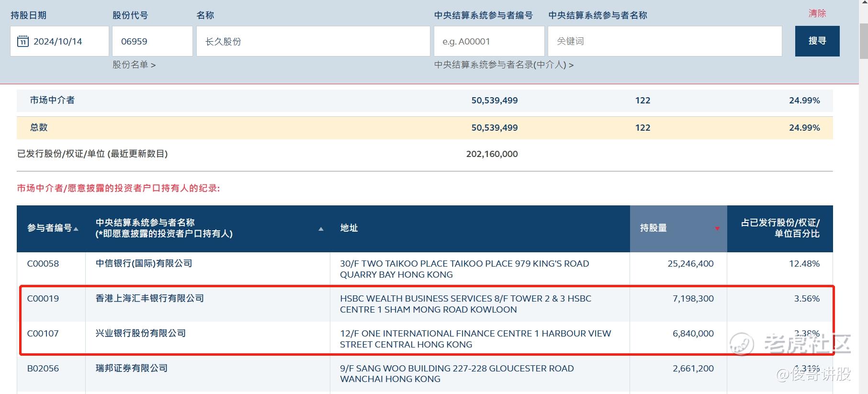868x394 pixels.
Task: Select participant ID C00058
Action: coord(43,264)
